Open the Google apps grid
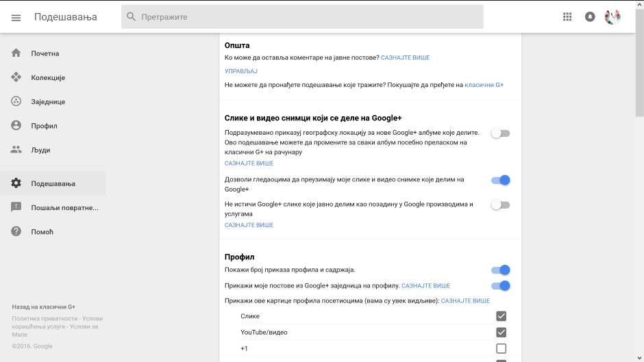The width and height of the screenshot is (644, 362). [567, 17]
